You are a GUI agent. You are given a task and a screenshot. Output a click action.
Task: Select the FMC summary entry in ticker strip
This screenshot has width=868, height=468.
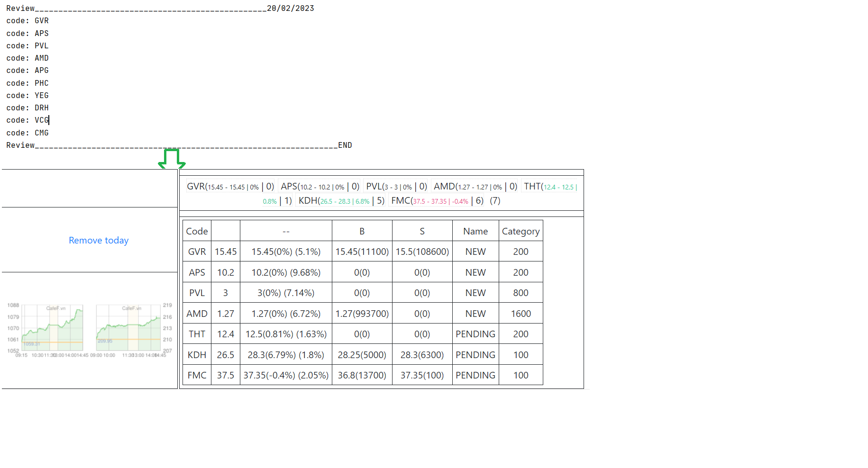pyautogui.click(x=437, y=201)
